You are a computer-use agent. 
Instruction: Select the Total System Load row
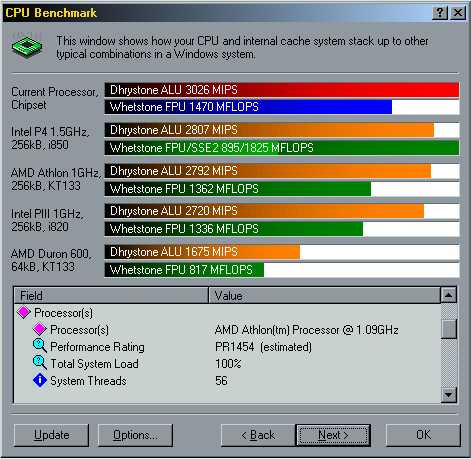coord(227,364)
